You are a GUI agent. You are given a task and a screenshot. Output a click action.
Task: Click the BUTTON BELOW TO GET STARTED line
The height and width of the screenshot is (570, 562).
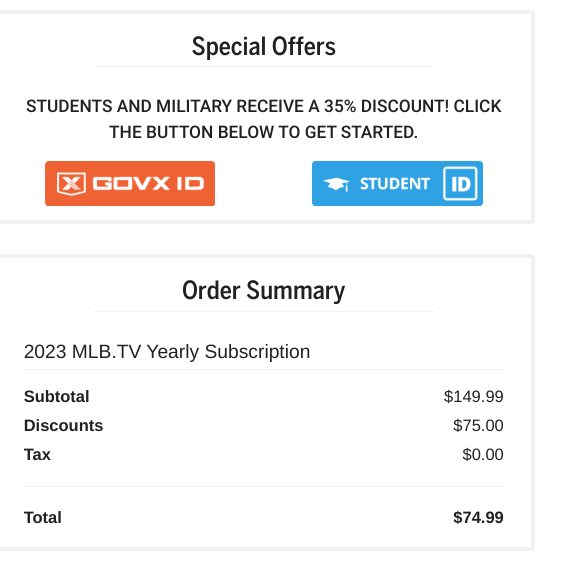pos(264,132)
